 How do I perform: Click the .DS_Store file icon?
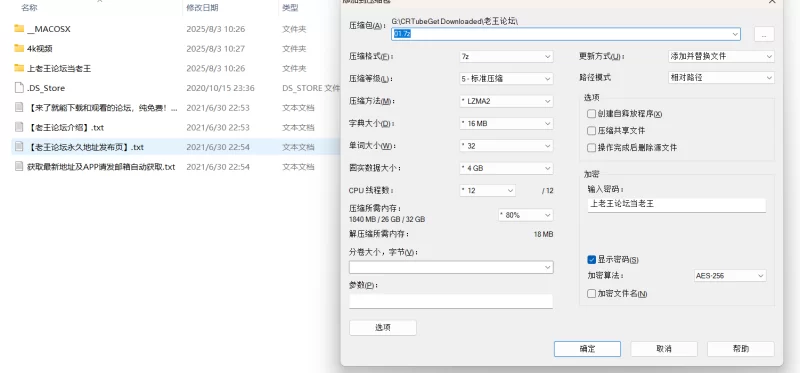point(19,88)
